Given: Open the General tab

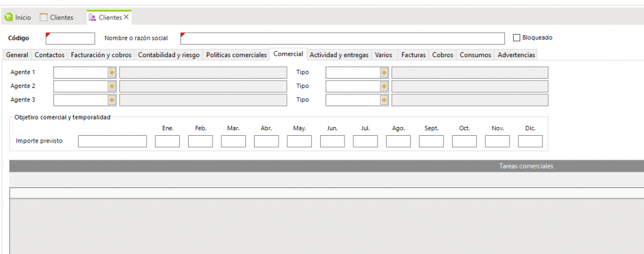Looking at the screenshot, I should [x=17, y=55].
